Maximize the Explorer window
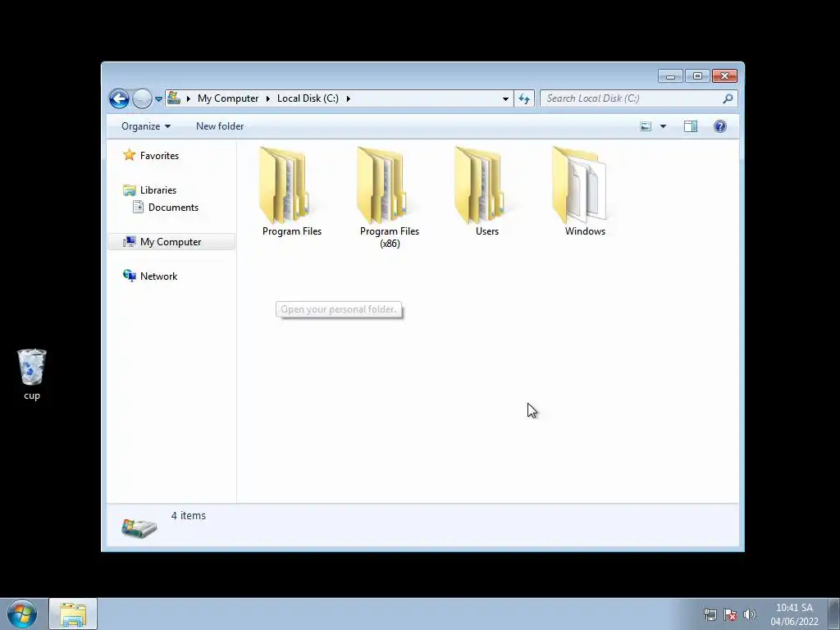Image resolution: width=840 pixels, height=630 pixels. pos(697,76)
